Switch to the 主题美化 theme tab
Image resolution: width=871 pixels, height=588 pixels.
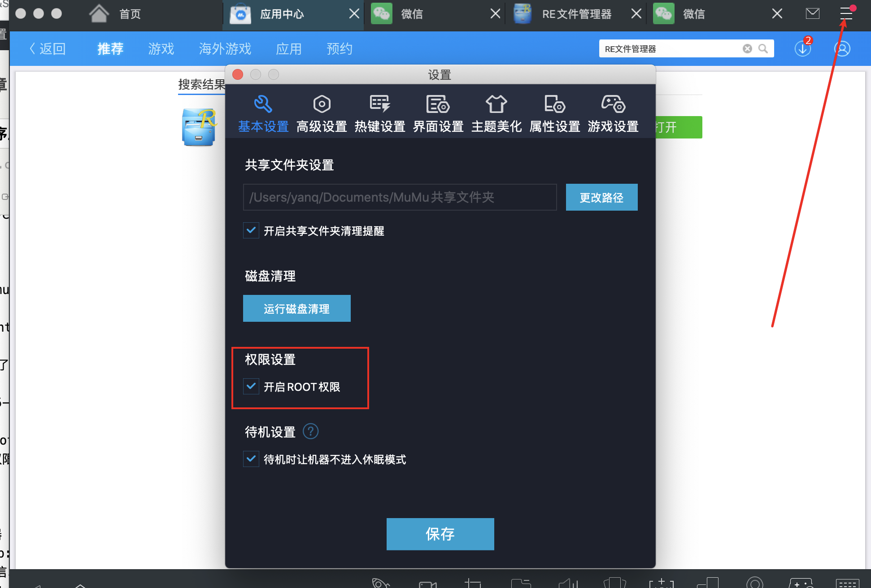(496, 114)
